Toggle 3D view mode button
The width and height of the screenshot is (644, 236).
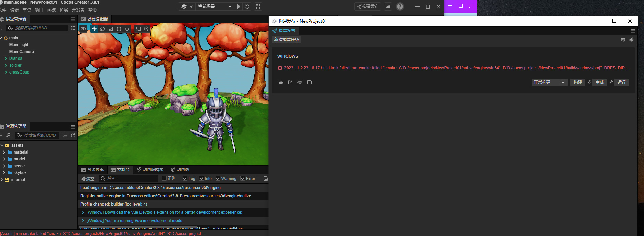click(83, 29)
